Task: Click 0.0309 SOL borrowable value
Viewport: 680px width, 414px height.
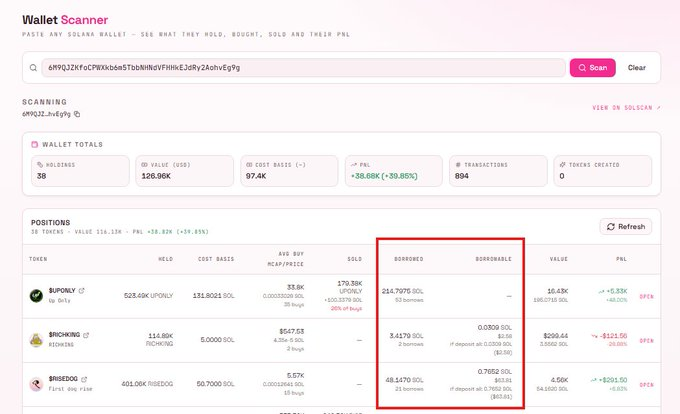Action: [x=495, y=327]
